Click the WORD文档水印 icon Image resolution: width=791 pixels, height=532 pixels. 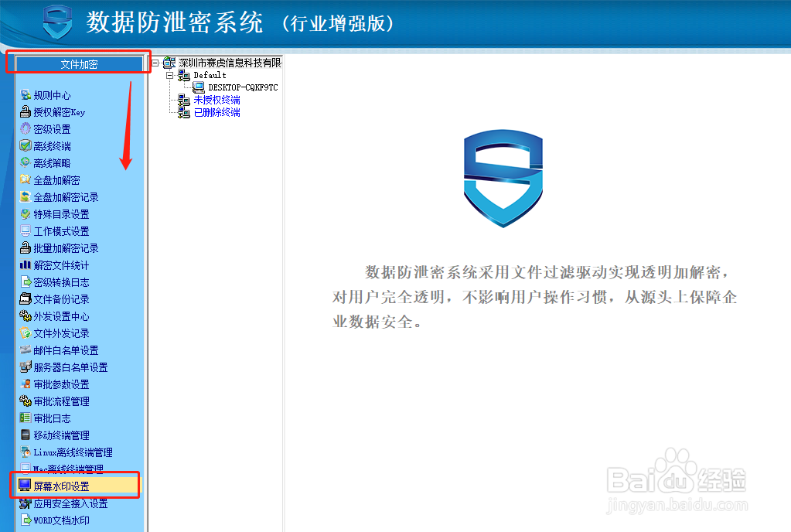coord(26,520)
